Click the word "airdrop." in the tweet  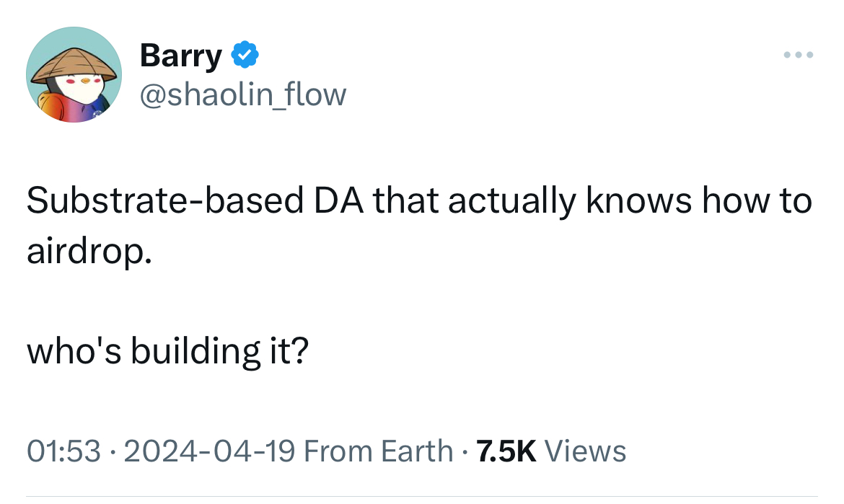[x=89, y=255]
